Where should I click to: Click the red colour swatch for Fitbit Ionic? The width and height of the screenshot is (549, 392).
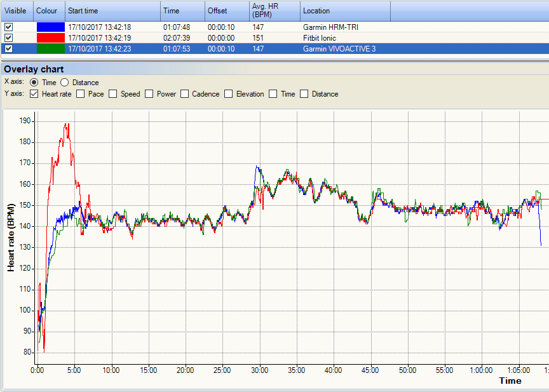point(51,37)
